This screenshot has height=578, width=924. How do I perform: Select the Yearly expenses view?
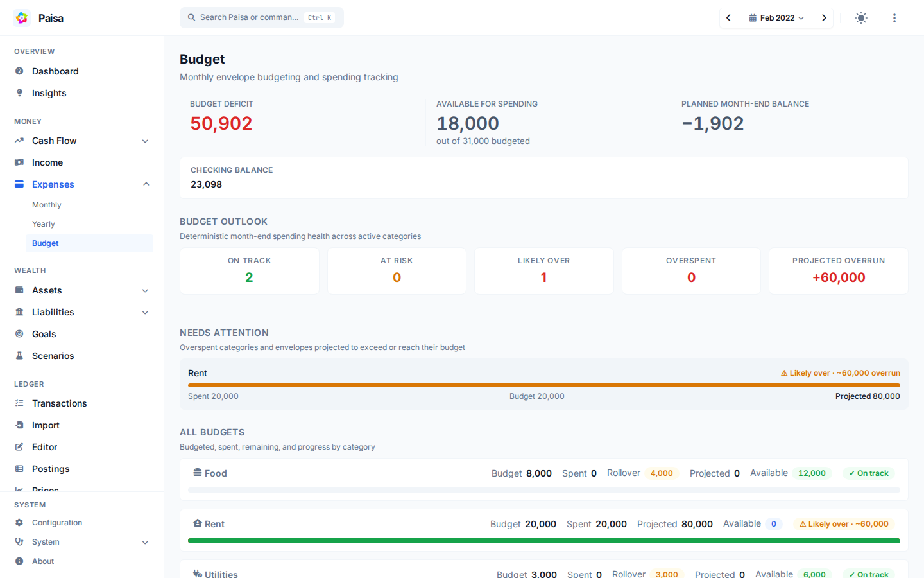pyautogui.click(x=89, y=224)
